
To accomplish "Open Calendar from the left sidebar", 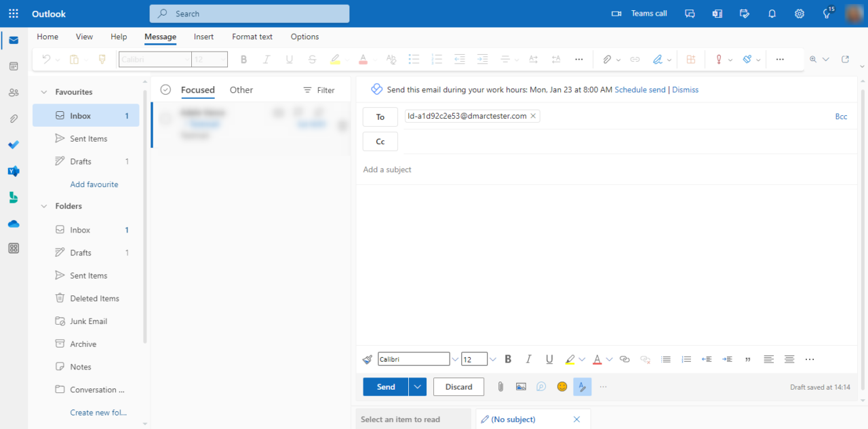I will point(14,66).
